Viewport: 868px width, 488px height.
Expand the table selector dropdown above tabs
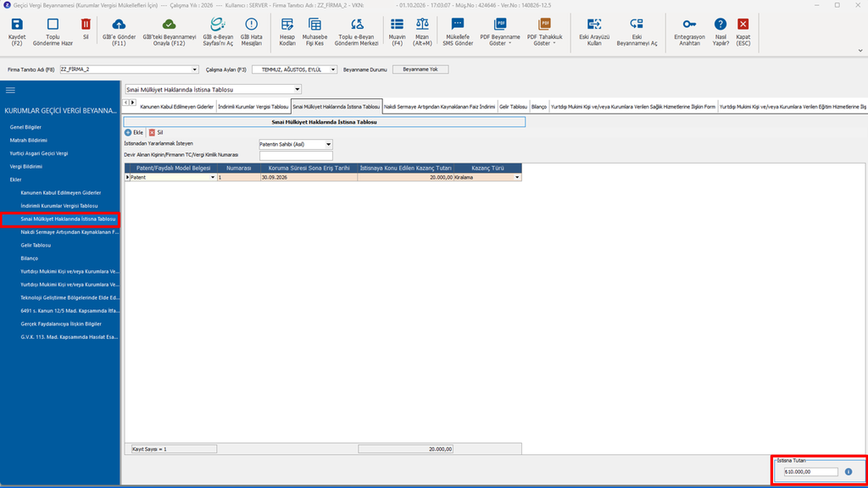[298, 90]
